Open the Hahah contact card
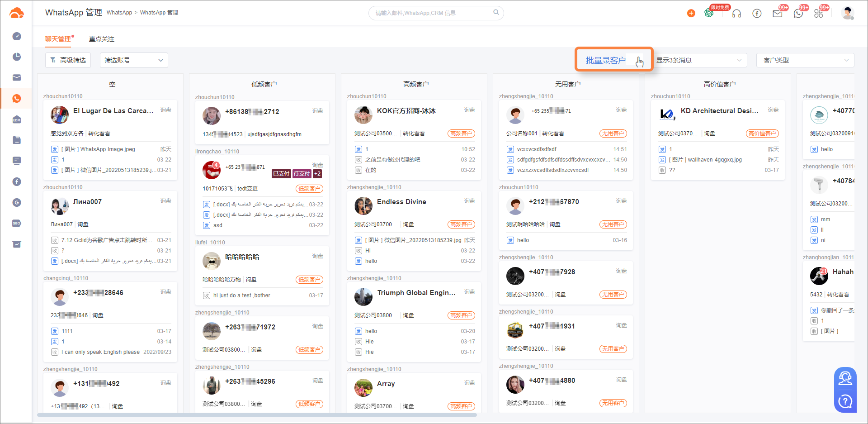868x424 pixels. point(829,302)
